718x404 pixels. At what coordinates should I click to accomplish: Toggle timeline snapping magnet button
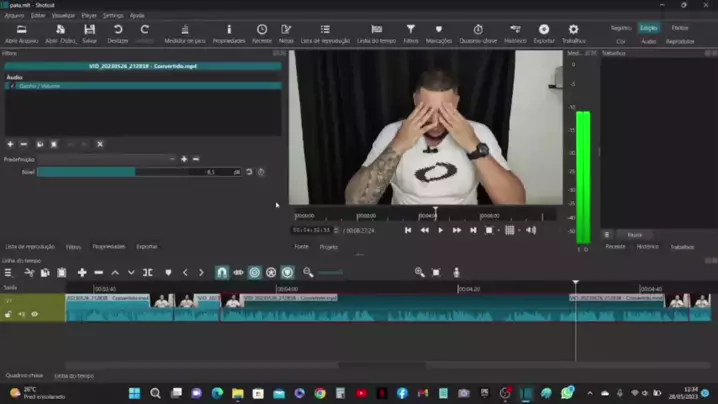222,272
